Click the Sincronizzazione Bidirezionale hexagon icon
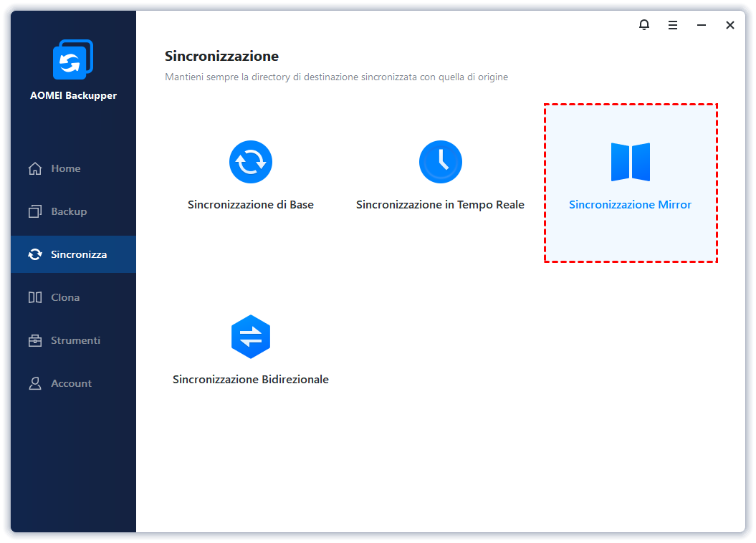Viewport: 756px width, 543px height. coord(251,337)
